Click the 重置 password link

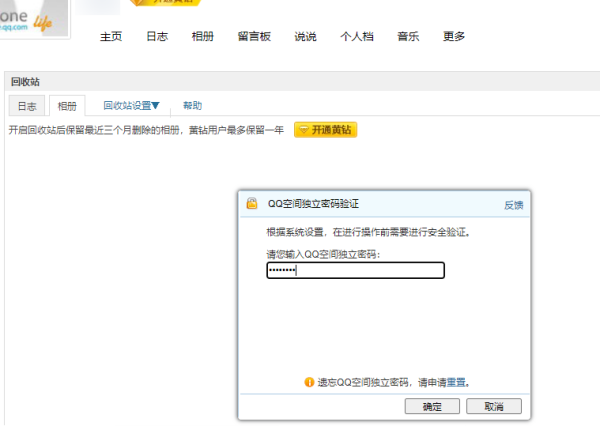tap(456, 382)
